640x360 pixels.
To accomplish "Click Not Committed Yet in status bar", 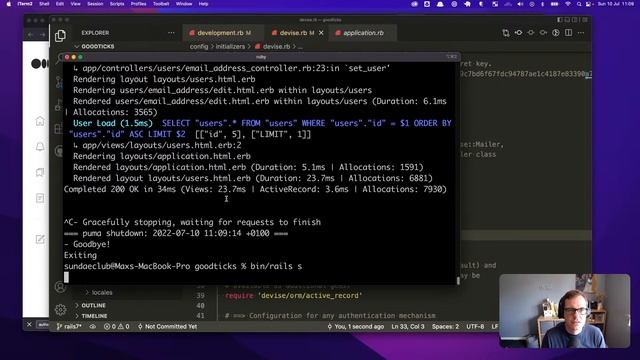I will coord(167,327).
